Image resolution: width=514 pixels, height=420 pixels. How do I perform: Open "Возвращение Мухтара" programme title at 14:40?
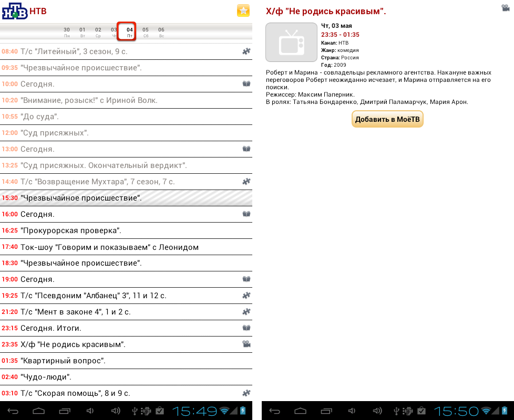(x=97, y=182)
